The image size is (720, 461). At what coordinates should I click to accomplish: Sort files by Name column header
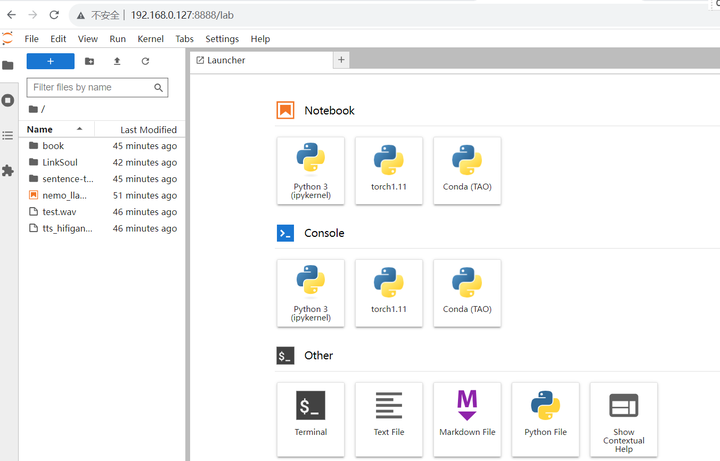[39, 129]
